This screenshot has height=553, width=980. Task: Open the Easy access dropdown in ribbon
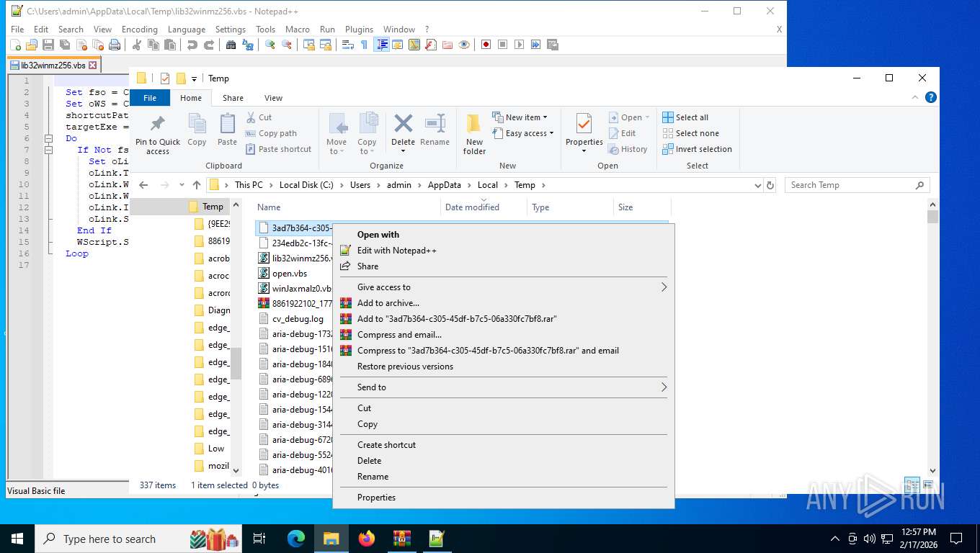tap(523, 133)
